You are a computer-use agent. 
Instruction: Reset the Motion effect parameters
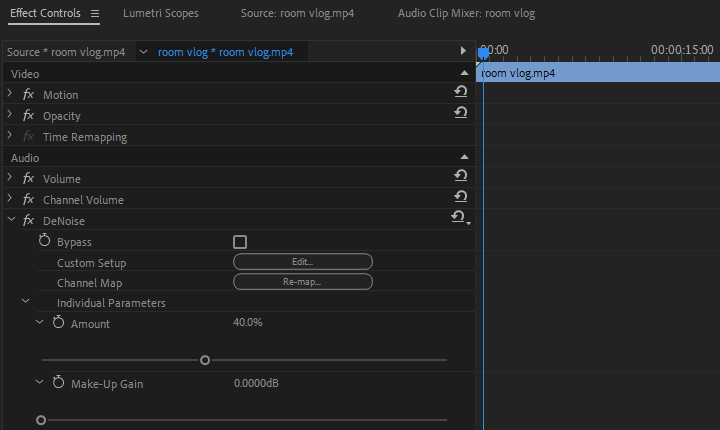pyautogui.click(x=460, y=92)
